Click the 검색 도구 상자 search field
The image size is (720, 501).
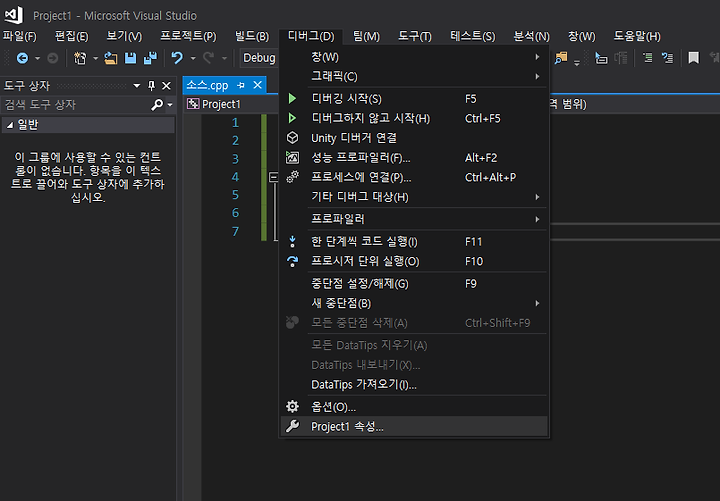tap(76, 105)
